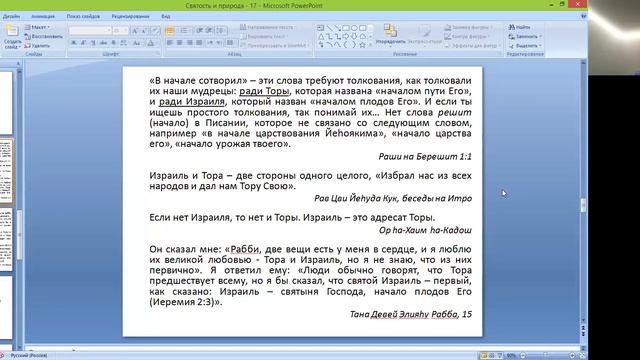Click the decrease font size icon

[144, 31]
